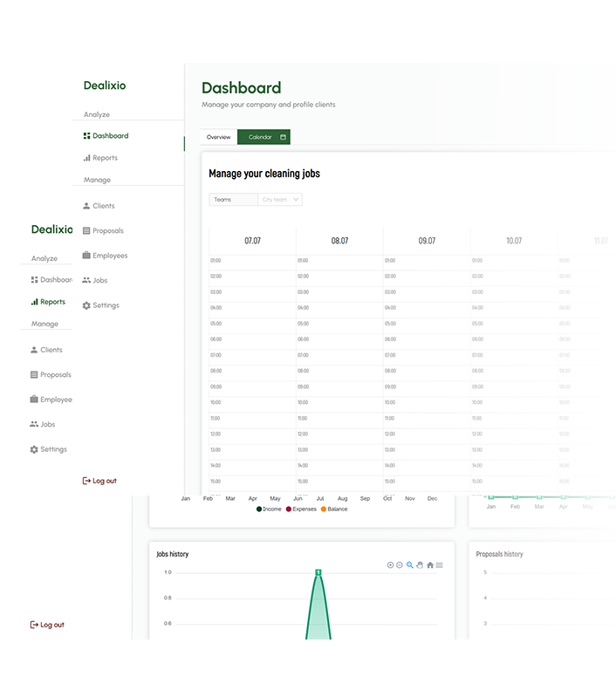Select the magnifier selection zoom tool
Viewport: 616px width, 698px height.
(410, 565)
